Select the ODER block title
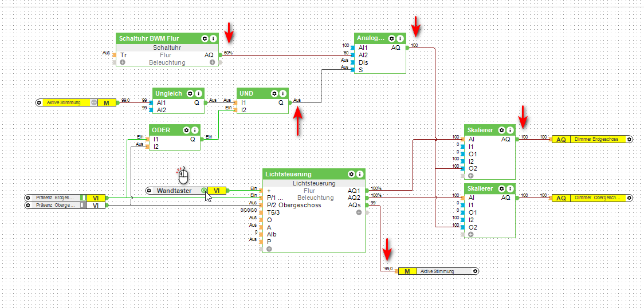Viewport: 644px width, 308px height. (161, 131)
